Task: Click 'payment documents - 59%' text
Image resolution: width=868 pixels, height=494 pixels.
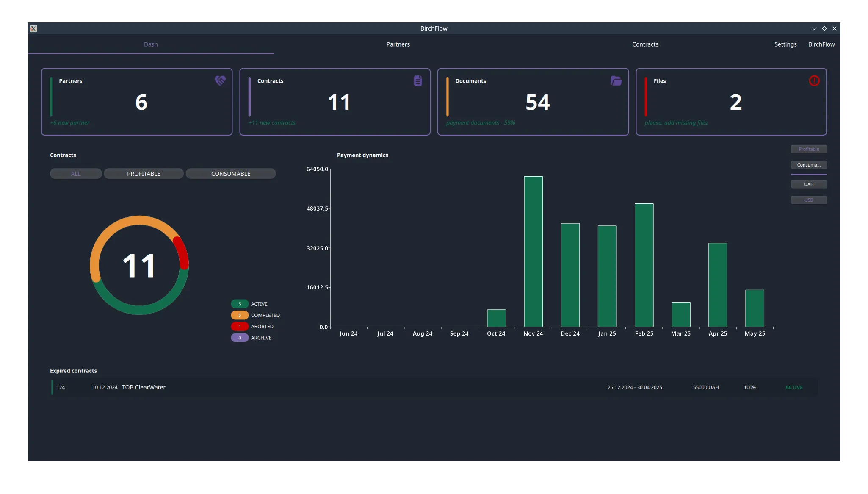Action: (481, 123)
